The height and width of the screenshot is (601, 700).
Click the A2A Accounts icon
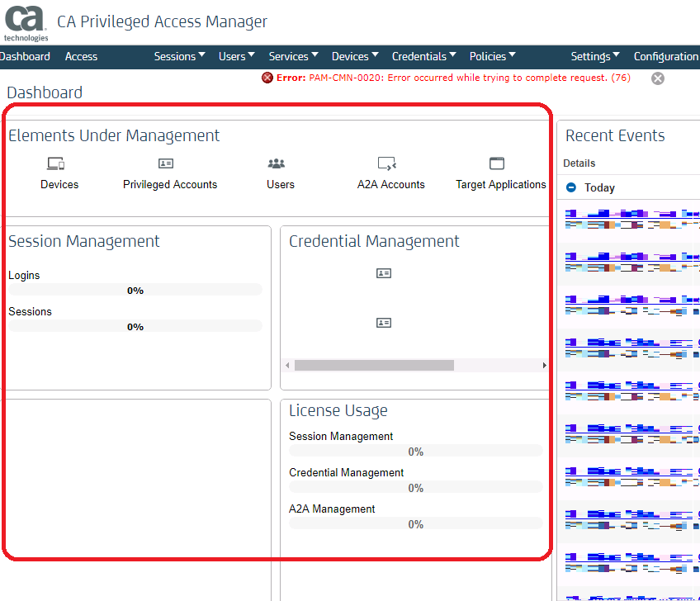pos(387,163)
